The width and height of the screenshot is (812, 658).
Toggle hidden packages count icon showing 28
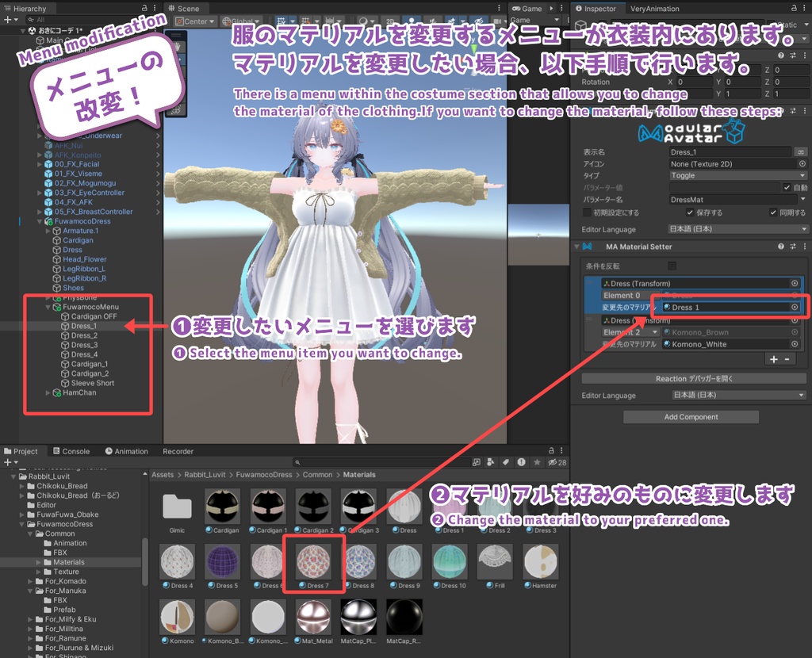[557, 462]
